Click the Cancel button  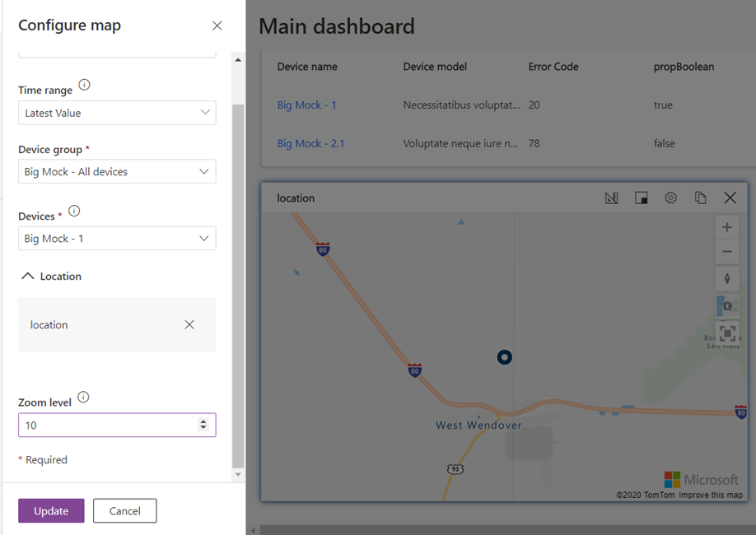[125, 511]
